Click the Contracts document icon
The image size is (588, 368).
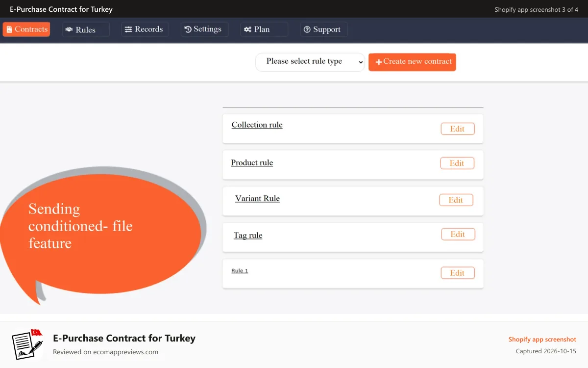(x=9, y=29)
